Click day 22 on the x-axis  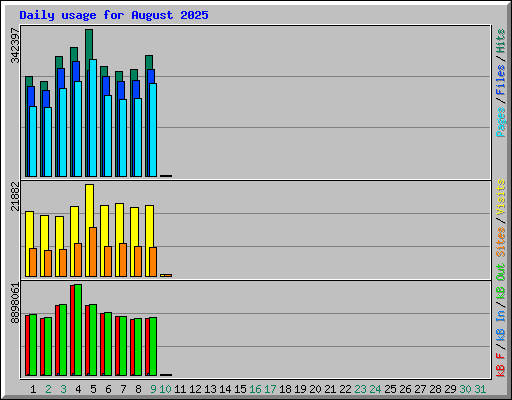[x=345, y=389]
